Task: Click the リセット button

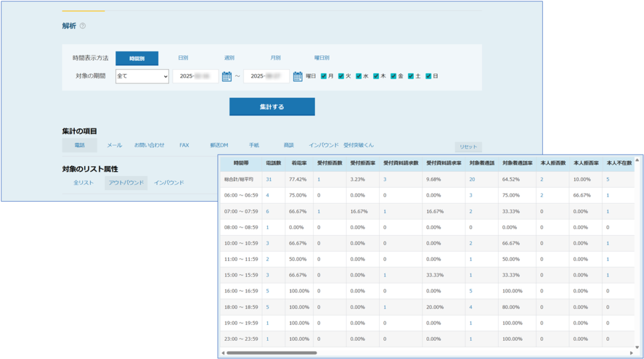Action: coord(468,146)
